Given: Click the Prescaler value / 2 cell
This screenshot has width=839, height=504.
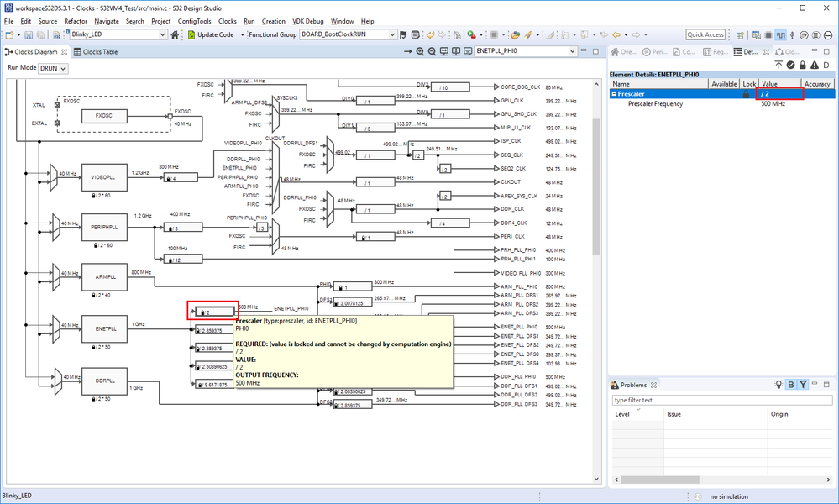Looking at the screenshot, I should [779, 93].
